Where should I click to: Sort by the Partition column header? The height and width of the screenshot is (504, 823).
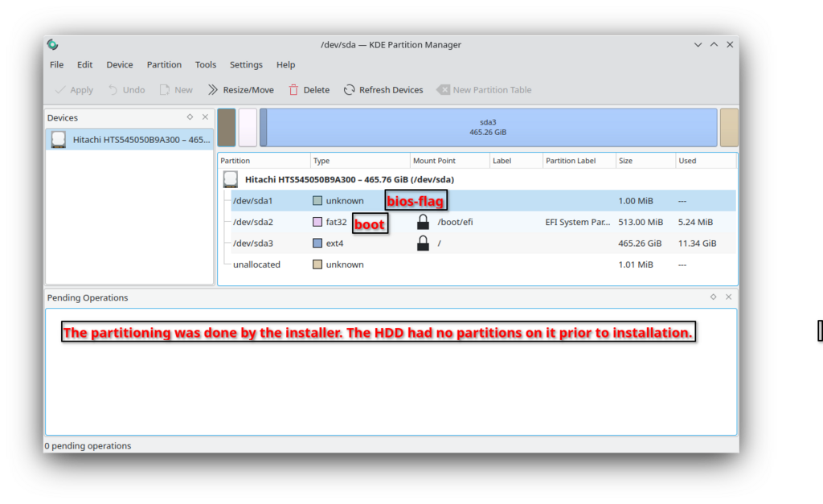click(x=264, y=161)
